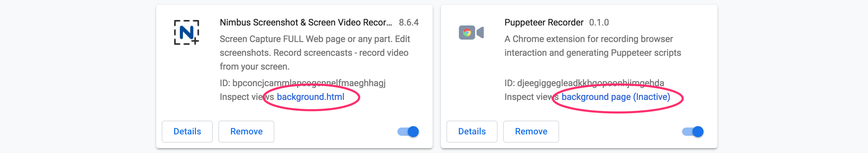
Task: Turn off the Puppeteer Recorder extension toggle
Action: (693, 132)
